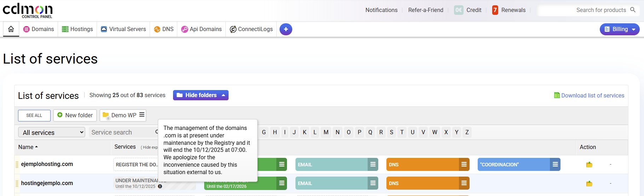Go to the home dashboard icon
Viewport: 644px width, 196px height.
11,29
